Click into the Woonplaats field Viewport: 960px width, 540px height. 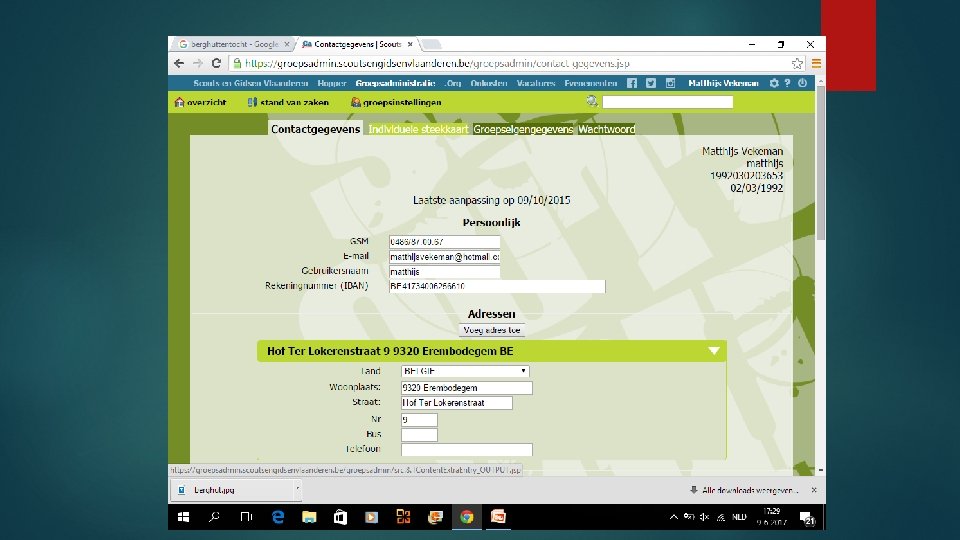click(x=467, y=388)
